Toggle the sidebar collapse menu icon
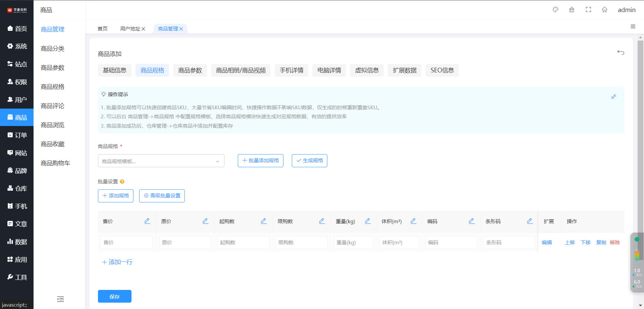 [x=60, y=299]
